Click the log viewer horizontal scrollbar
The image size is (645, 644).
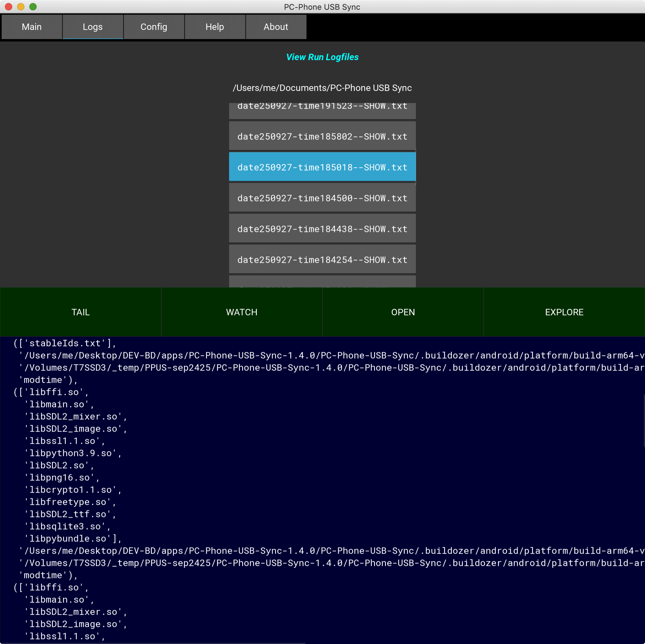(153, 643)
